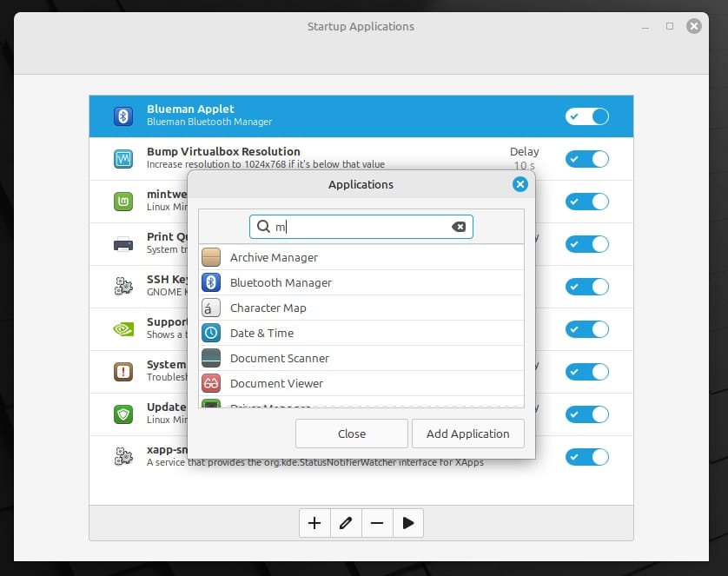Select the Archive Manager icon in the list
Screen dimensions: 728x576
click(211, 257)
